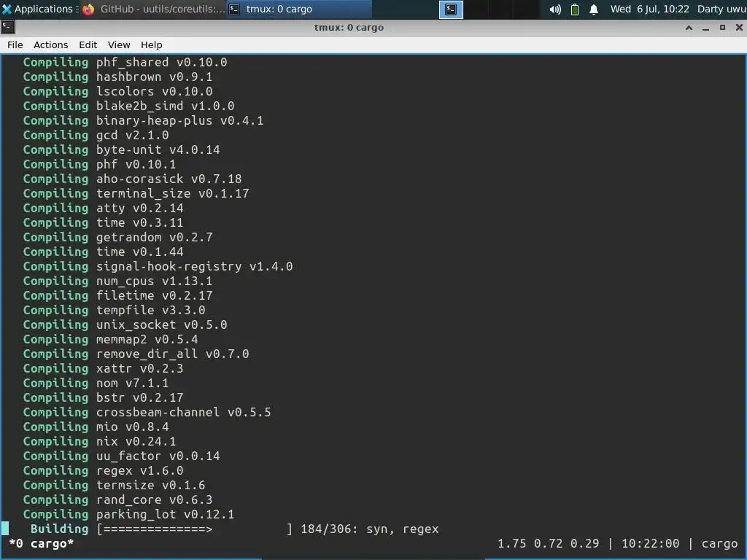This screenshot has height=560, width=747.
Task: Click the gcd v2.1.0 line
Action: pos(96,135)
